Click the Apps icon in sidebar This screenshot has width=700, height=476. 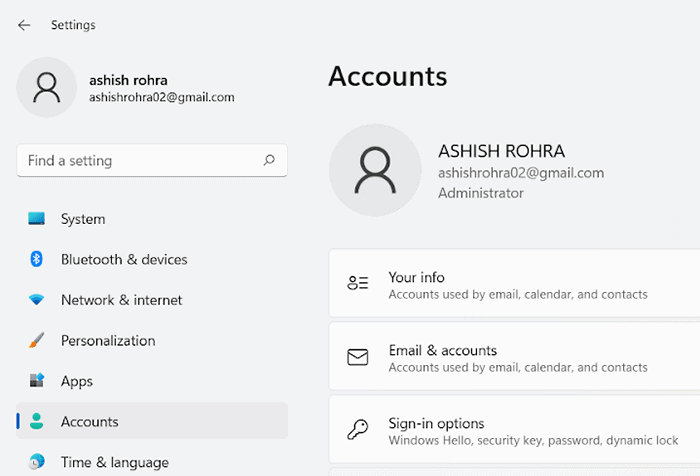pyautogui.click(x=37, y=380)
